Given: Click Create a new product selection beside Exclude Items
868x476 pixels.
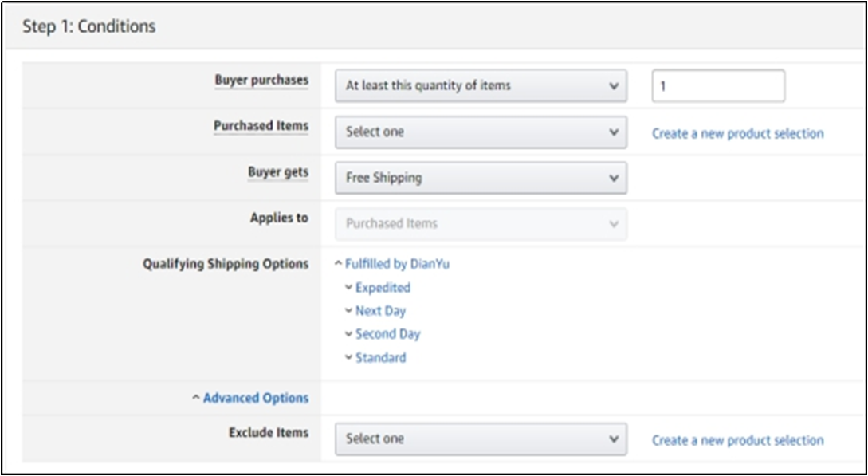Looking at the screenshot, I should (x=737, y=440).
